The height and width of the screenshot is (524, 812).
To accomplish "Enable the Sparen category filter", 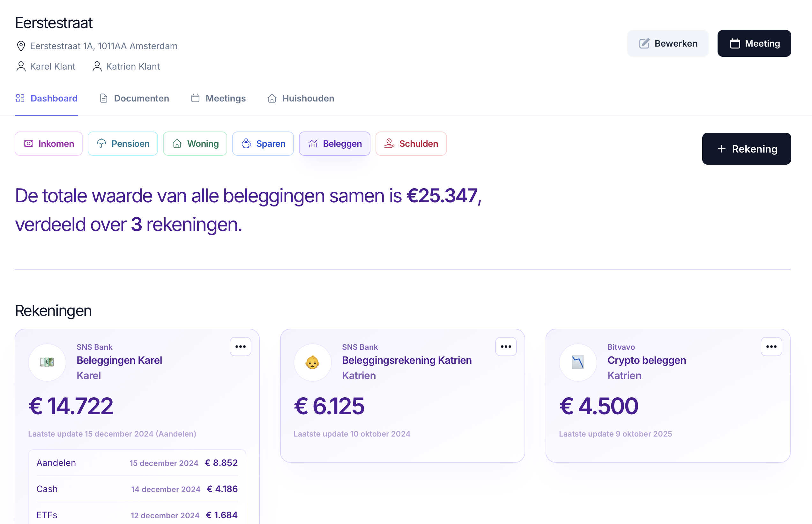I will point(263,143).
